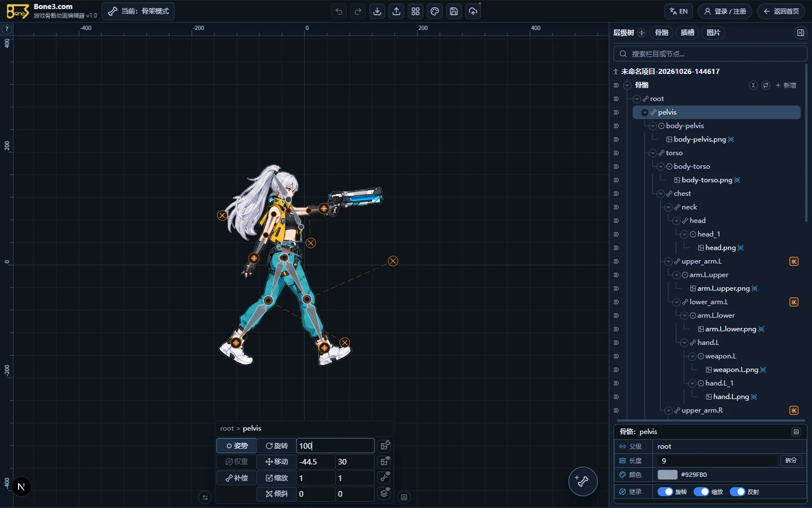Switch to the 插槽 tab
This screenshot has height=508, width=812.
coord(688,33)
